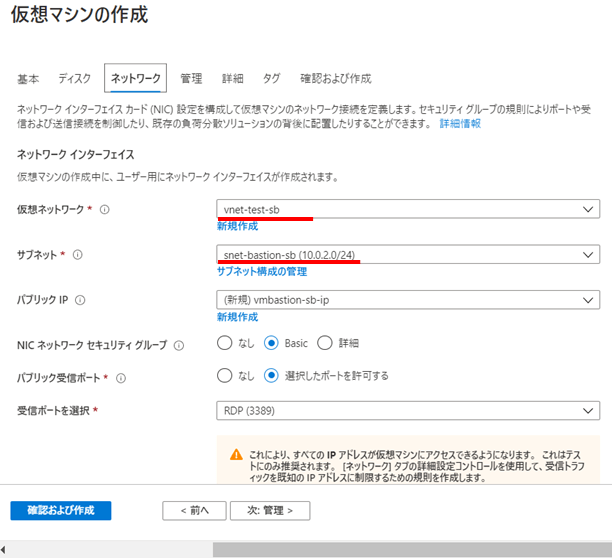Click info icon beside 仮想ネットワーク label
Image resolution: width=612 pixels, height=558 pixels.
point(105,209)
